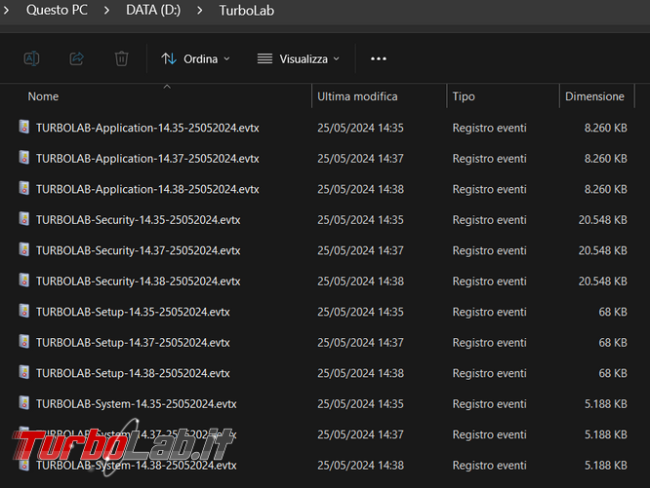The width and height of the screenshot is (650, 488).
Task: Select file name TURBOLAB-System-14.38-25052024.evtx
Action: (136, 466)
